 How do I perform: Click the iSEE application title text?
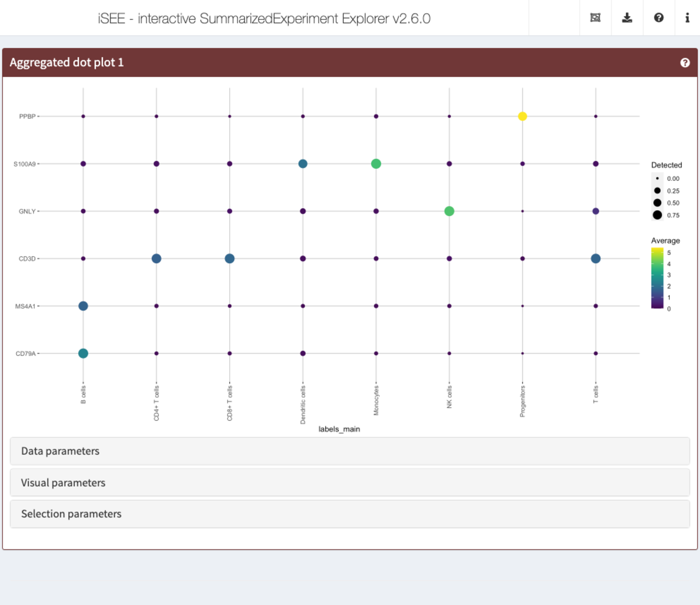tap(264, 18)
